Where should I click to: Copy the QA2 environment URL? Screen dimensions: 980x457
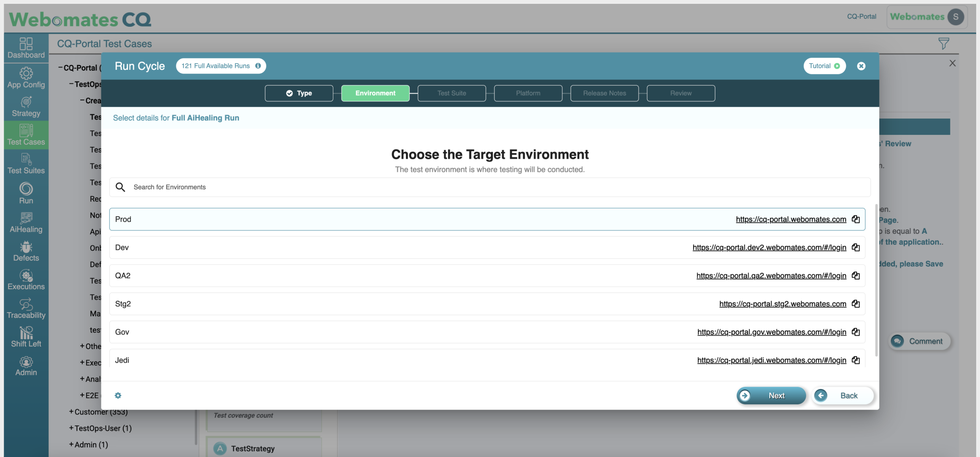point(856,275)
